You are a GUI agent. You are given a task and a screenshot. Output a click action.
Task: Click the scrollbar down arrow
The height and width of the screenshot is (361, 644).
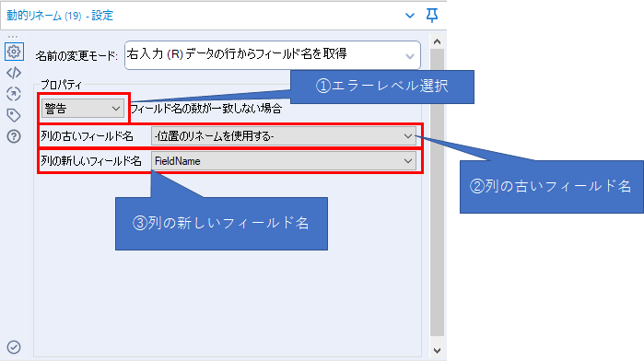point(437,350)
